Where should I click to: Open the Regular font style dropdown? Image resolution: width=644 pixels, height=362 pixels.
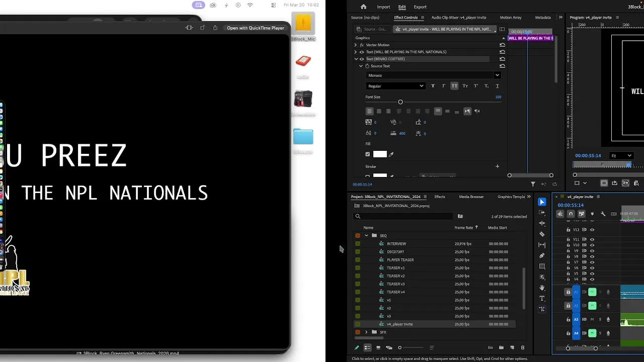(395, 86)
